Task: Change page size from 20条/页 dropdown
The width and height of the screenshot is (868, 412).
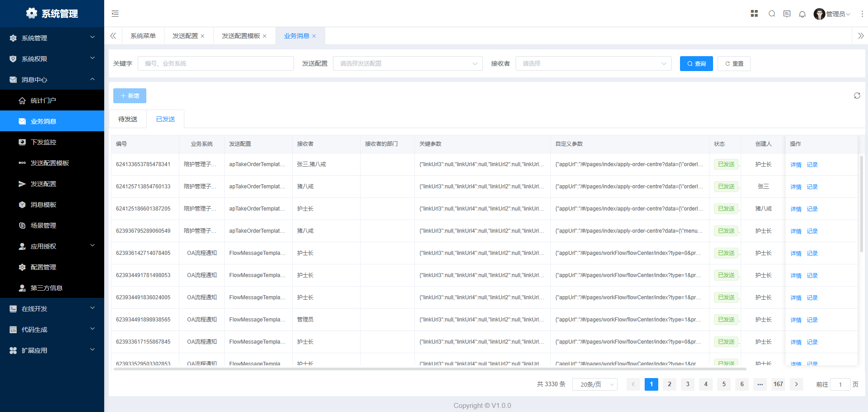Action: click(x=594, y=384)
